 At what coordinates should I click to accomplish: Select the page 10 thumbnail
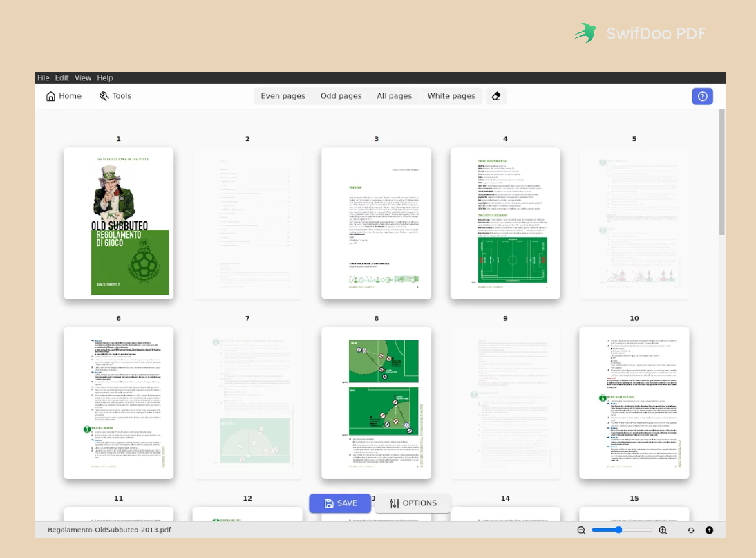pos(634,403)
